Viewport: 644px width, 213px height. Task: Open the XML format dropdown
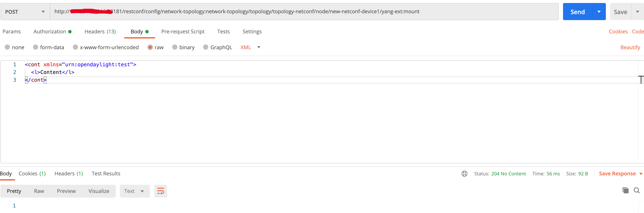tap(250, 47)
